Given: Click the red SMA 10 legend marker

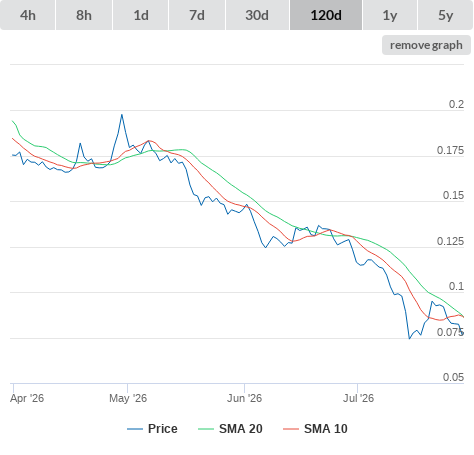Looking at the screenshot, I should click(291, 429).
